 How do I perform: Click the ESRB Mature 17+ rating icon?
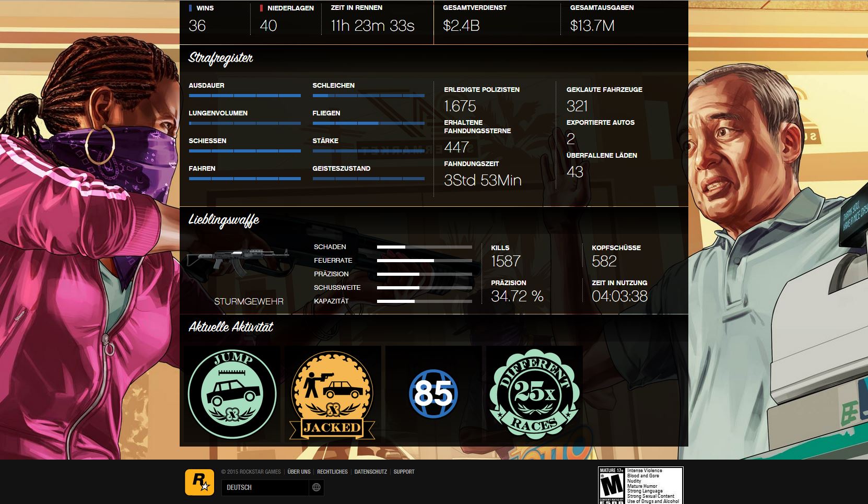[640, 485]
